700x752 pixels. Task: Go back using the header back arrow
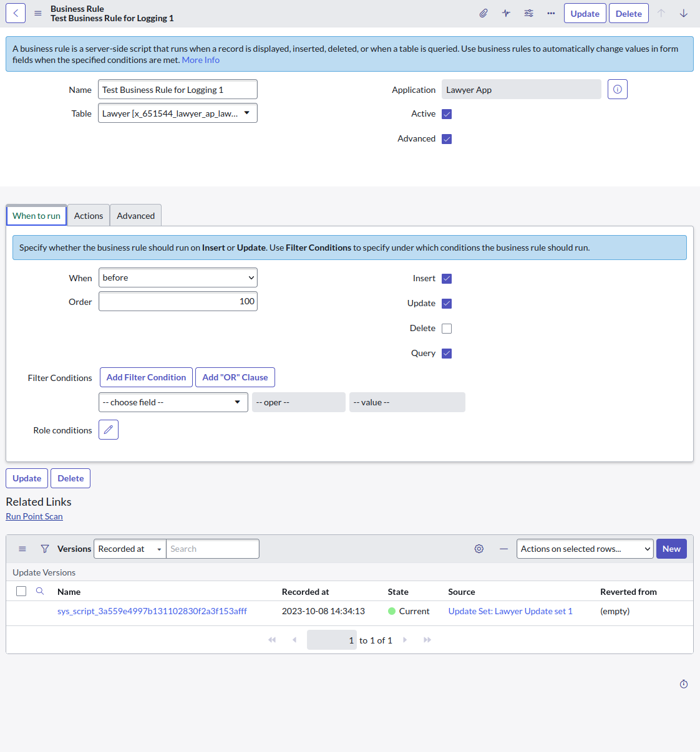tap(16, 13)
